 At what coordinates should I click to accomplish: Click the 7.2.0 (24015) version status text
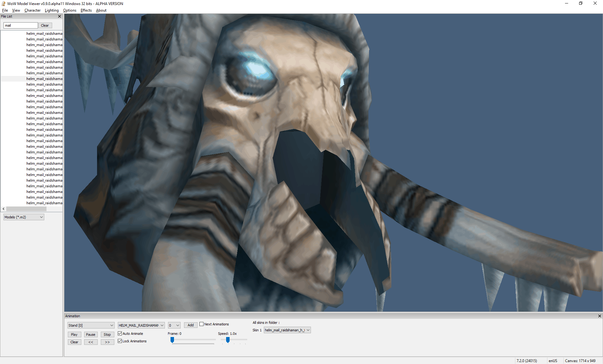pos(527,361)
